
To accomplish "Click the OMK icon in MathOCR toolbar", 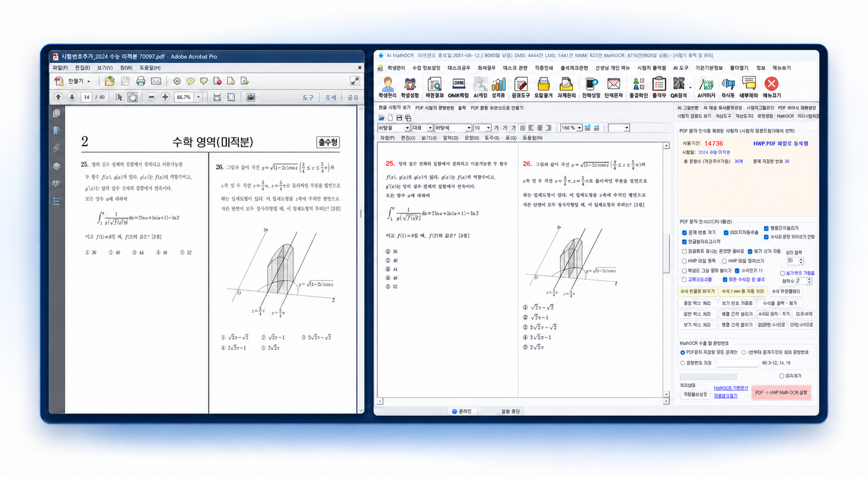I will (458, 87).
